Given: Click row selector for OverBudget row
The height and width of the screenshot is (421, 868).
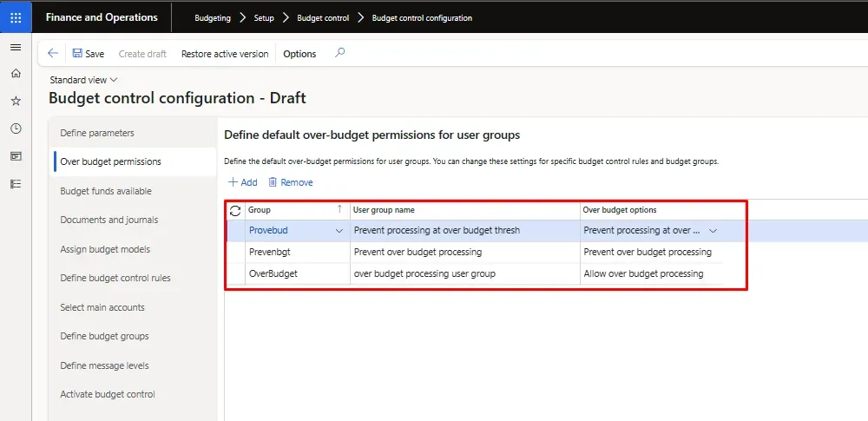Looking at the screenshot, I should (x=236, y=273).
